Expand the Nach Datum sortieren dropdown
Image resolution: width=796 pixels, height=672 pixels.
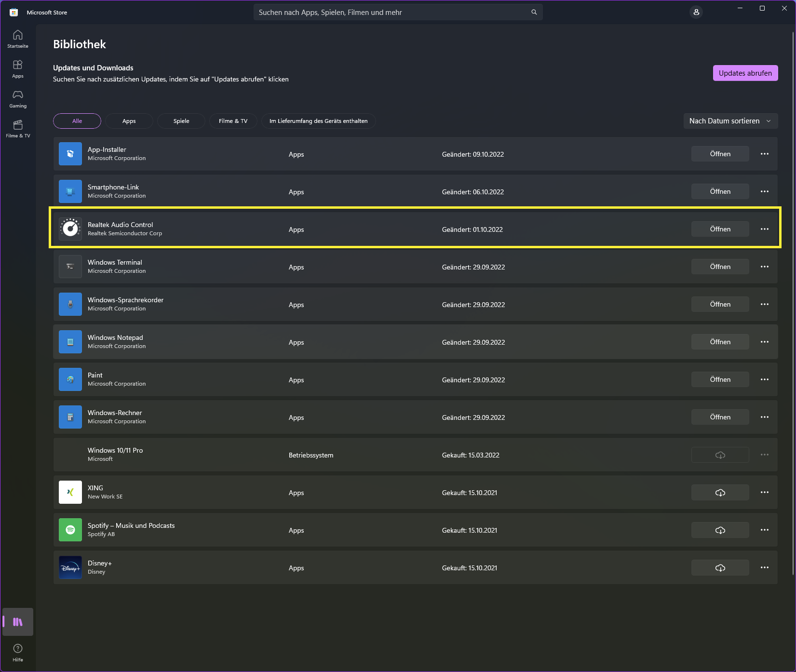coord(731,121)
